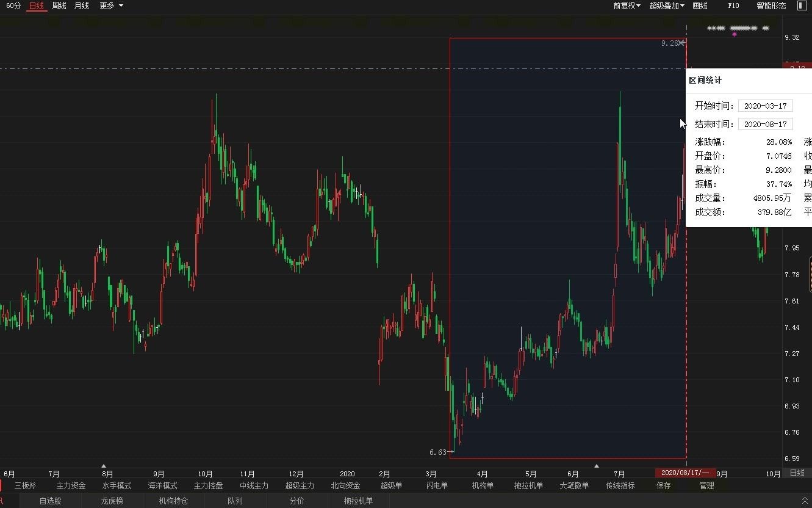Select the 闪电单 indicator tab
Viewport: 812px width, 508px height.
tap(437, 485)
